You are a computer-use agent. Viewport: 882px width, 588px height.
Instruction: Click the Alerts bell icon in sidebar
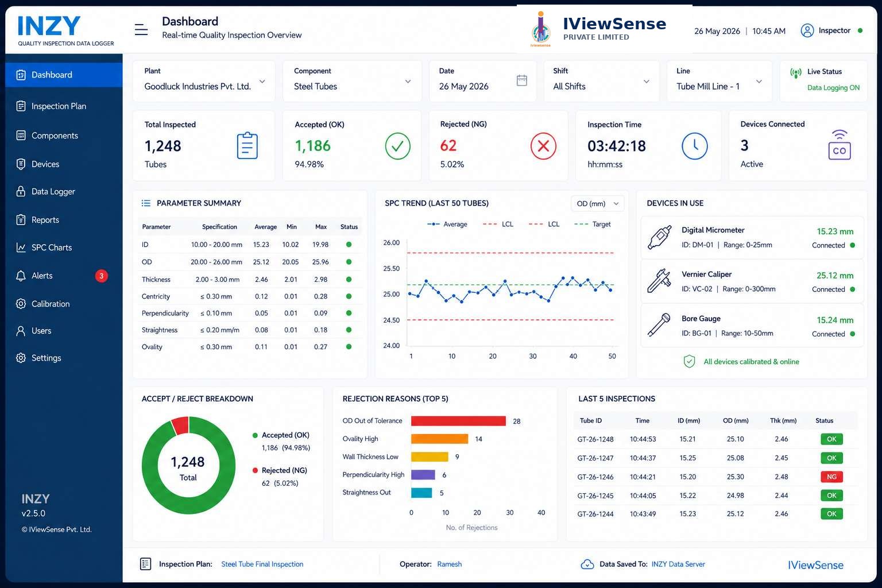[21, 276]
